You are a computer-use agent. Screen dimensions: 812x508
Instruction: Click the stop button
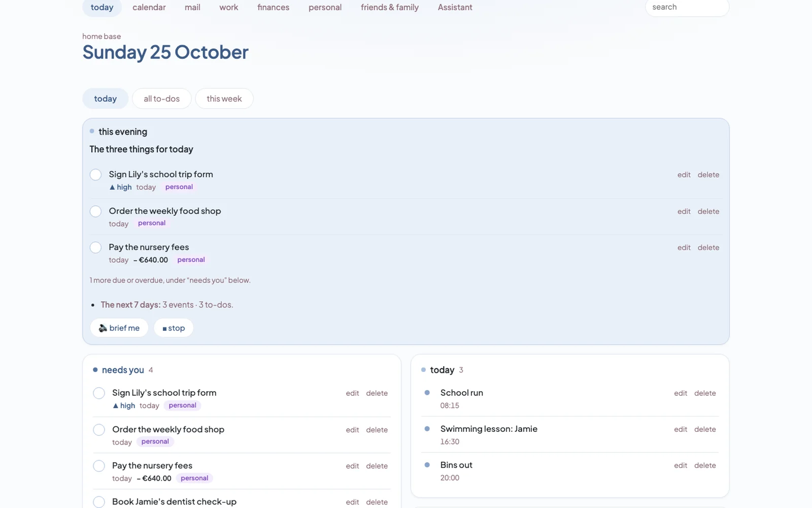(x=174, y=328)
